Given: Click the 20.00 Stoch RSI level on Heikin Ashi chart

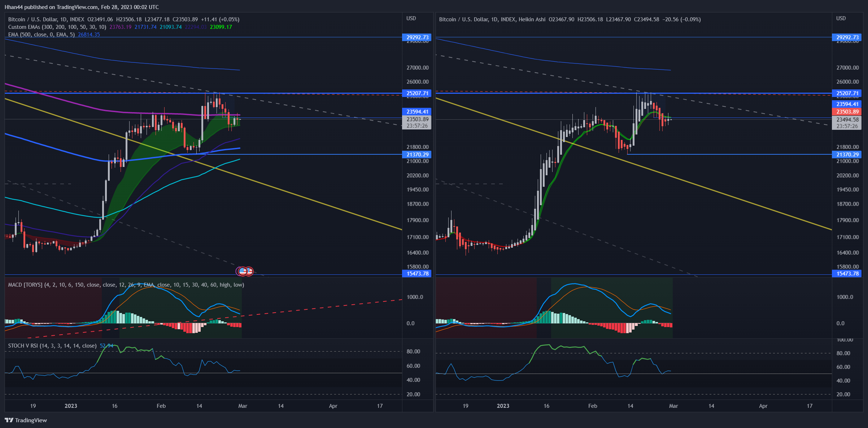Looking at the screenshot, I should point(843,394).
